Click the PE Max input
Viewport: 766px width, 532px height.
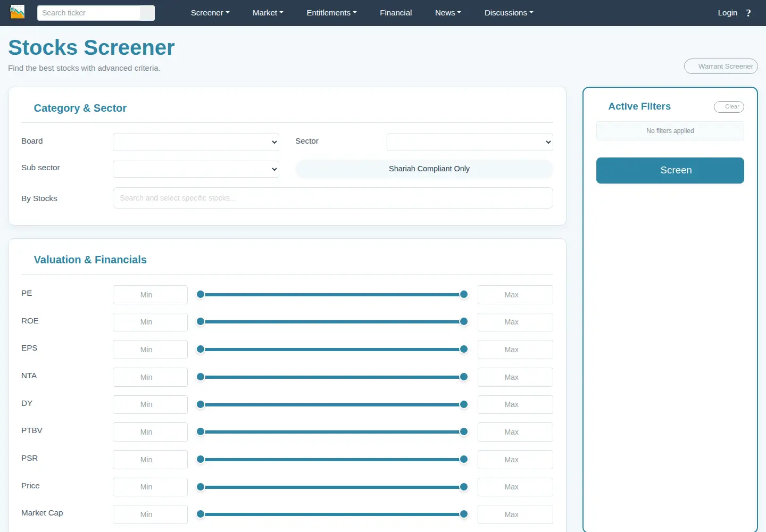[x=515, y=295]
